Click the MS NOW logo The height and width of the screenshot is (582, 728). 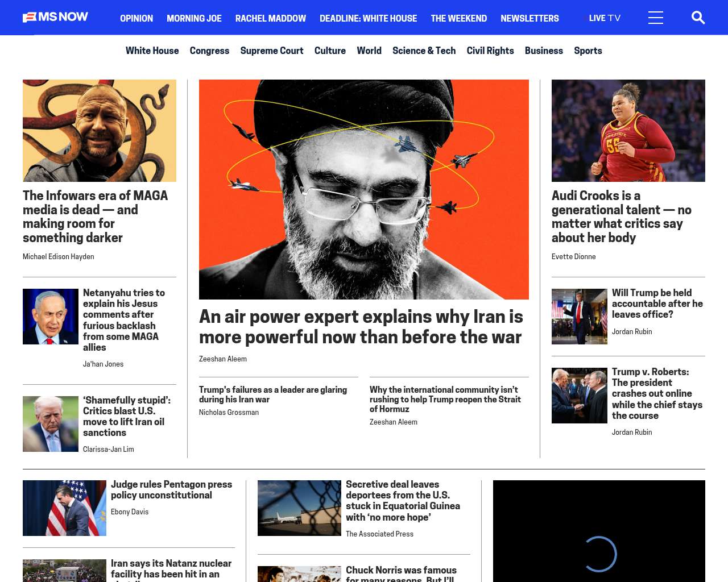coord(55,17)
